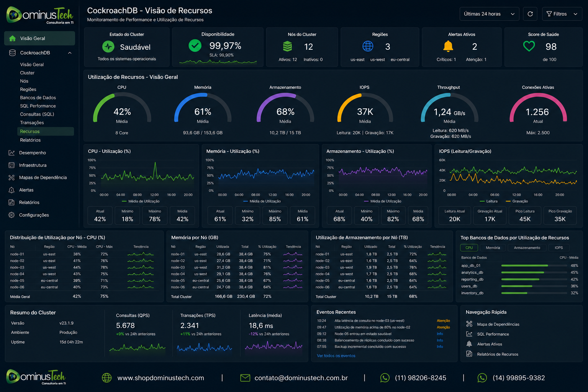Click the www.shopdominustech.com footer link

tap(161, 378)
